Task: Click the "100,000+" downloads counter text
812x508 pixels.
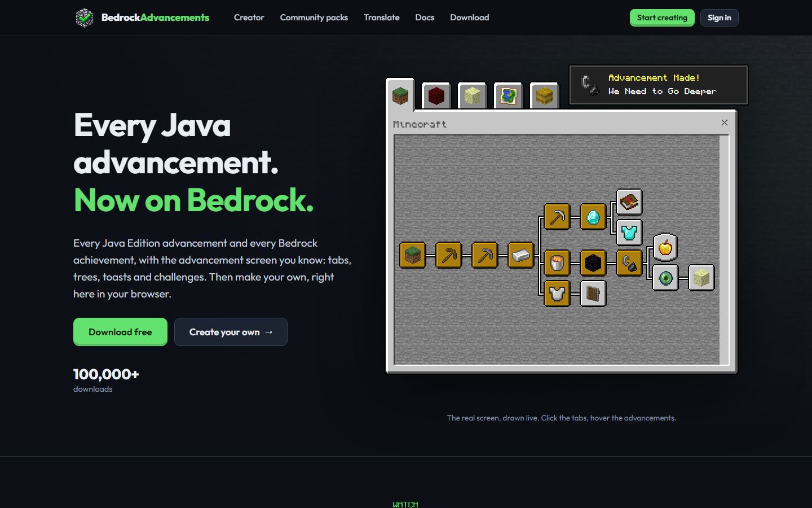Action: tap(106, 374)
